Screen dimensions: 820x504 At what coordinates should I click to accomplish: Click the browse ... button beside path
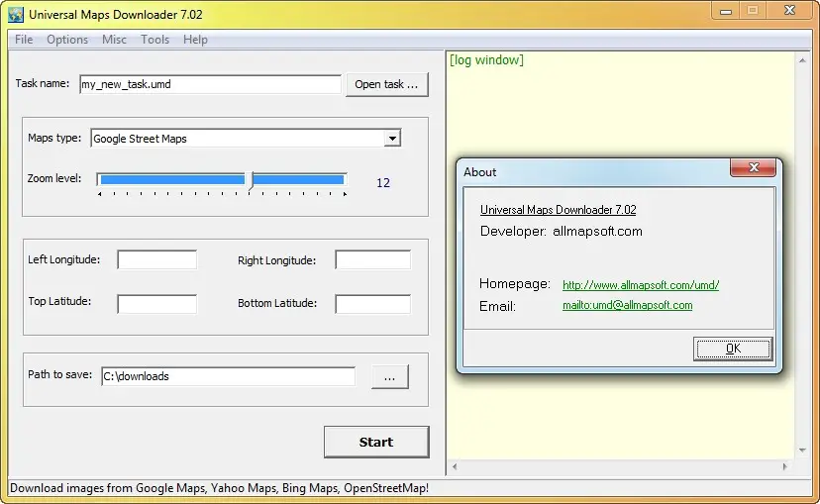tap(389, 377)
